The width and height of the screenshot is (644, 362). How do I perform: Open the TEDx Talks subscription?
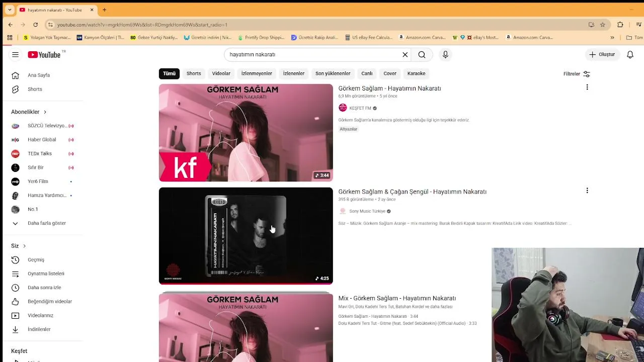pos(43,153)
